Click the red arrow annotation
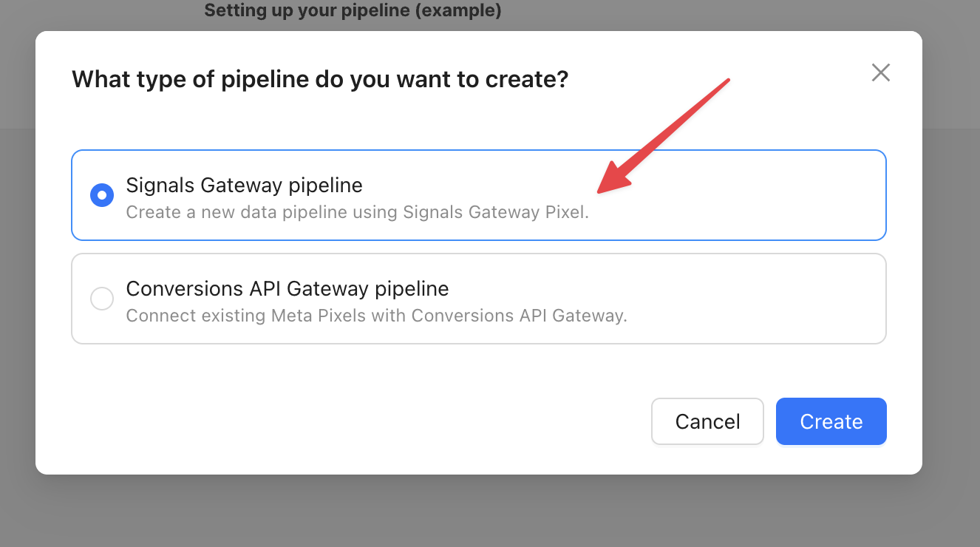The height and width of the screenshot is (547, 980). click(x=665, y=133)
